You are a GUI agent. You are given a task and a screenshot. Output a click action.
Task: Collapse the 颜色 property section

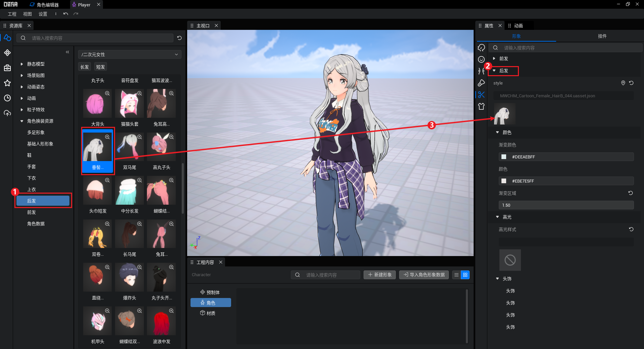pos(497,132)
